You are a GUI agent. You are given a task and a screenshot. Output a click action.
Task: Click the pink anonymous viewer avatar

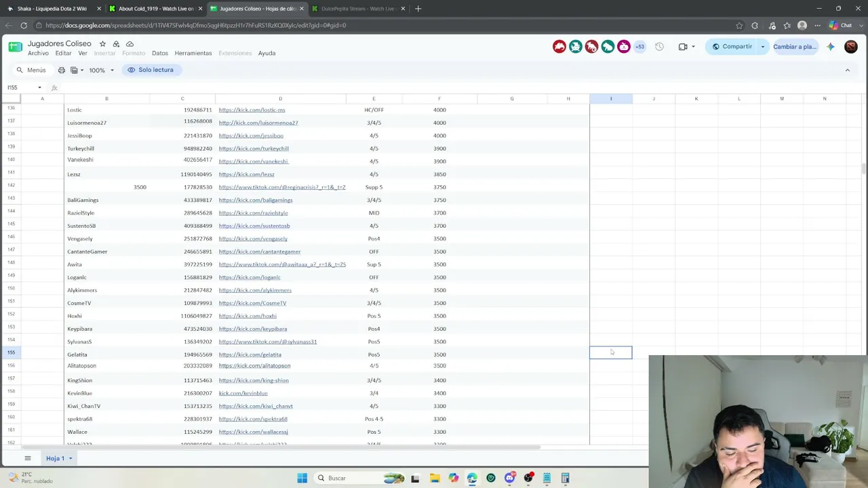[x=624, y=47]
